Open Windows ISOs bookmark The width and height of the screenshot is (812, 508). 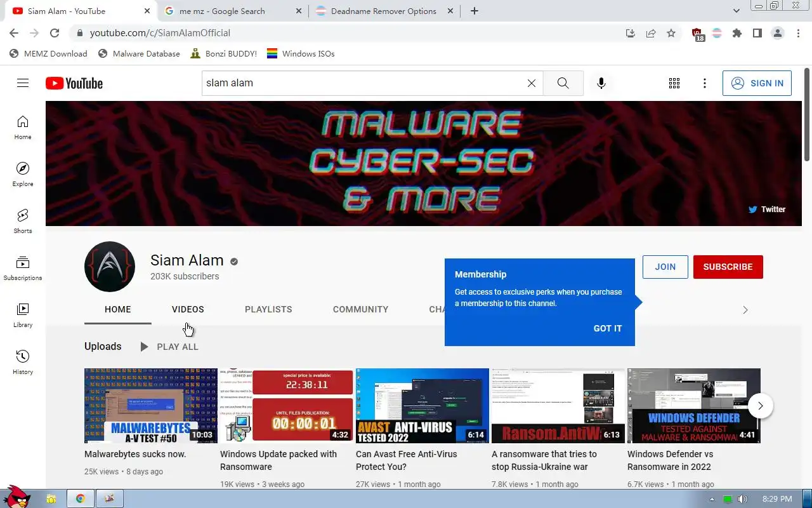pos(301,54)
